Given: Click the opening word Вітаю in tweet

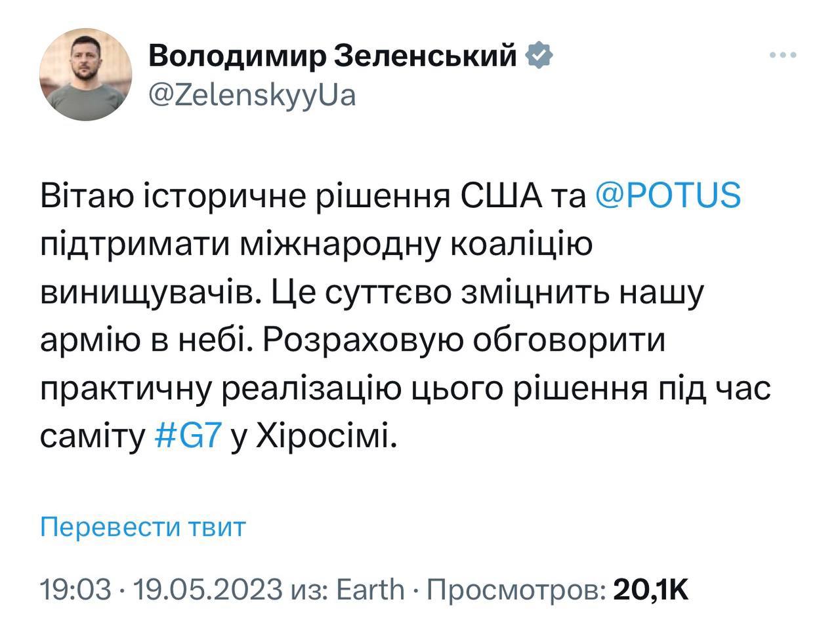Looking at the screenshot, I should (87, 195).
